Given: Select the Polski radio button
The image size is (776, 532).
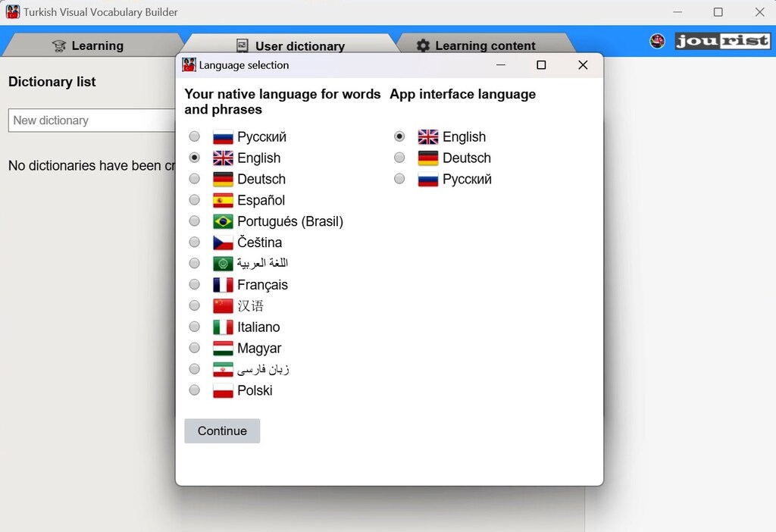Looking at the screenshot, I should coord(195,390).
